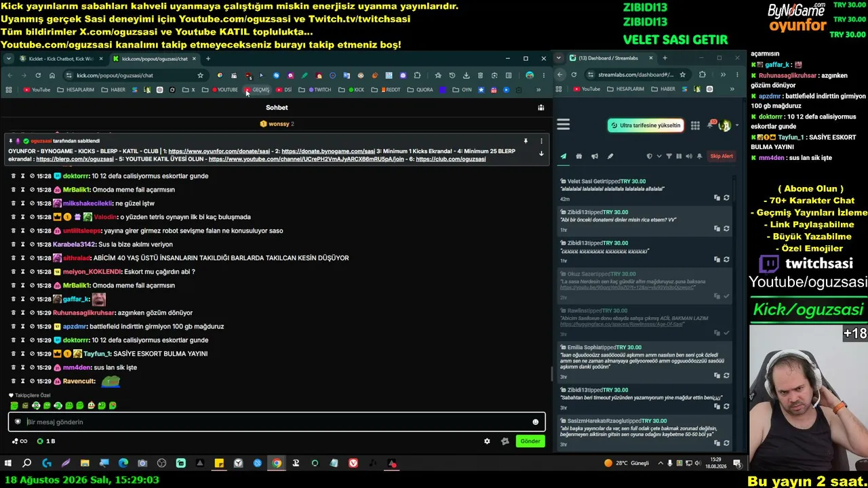This screenshot has height=488, width=868.
Task: Unpin the pinned message with the pin icon
Action: [x=526, y=141]
